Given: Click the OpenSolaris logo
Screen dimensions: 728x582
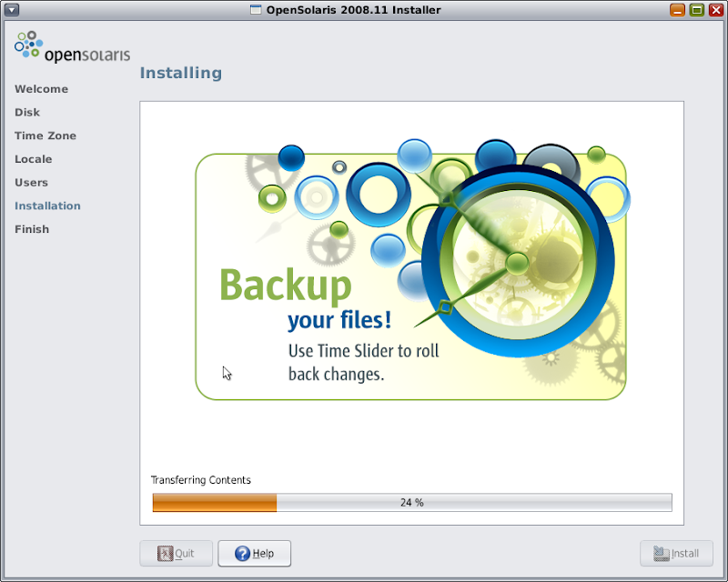Looking at the screenshot, I should click(72, 47).
